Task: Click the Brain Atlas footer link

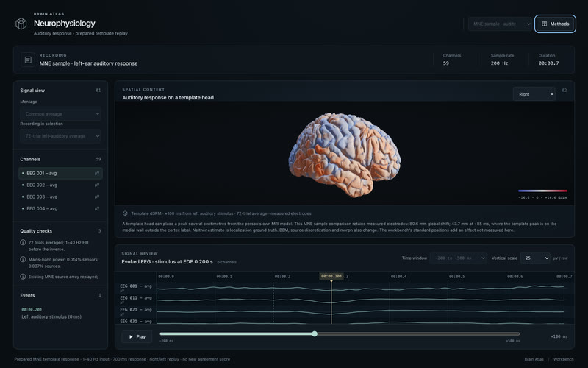Action: tap(534, 359)
